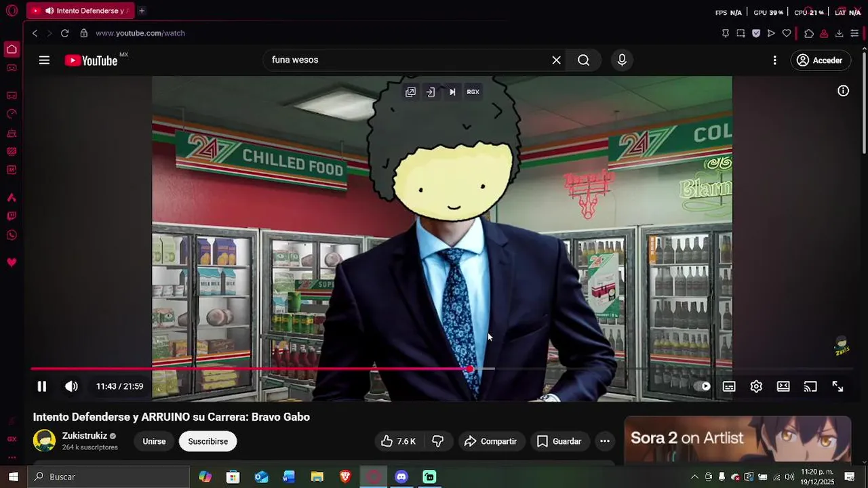Image resolution: width=868 pixels, height=488 pixels.
Task: Click the Zukistrukiz channel avatar
Action: [45, 441]
